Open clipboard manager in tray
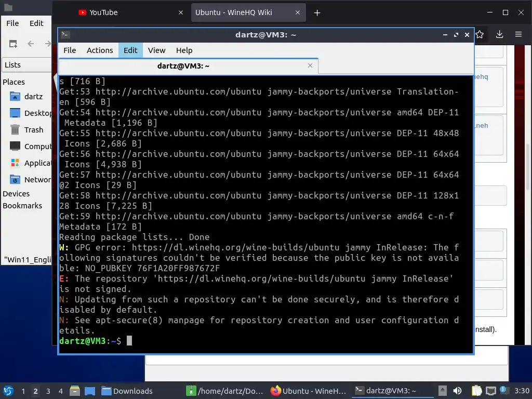Viewport: 532px width, 399px height. 476,391
